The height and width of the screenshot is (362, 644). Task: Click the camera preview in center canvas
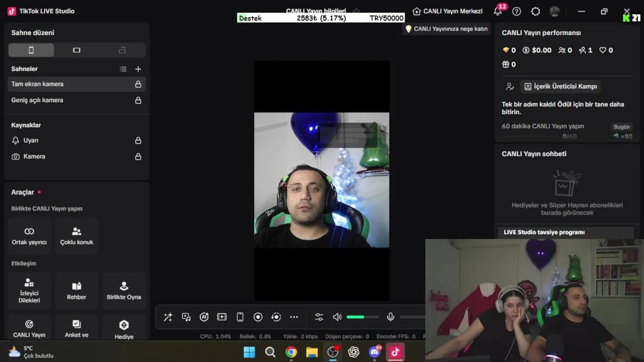coord(321,180)
